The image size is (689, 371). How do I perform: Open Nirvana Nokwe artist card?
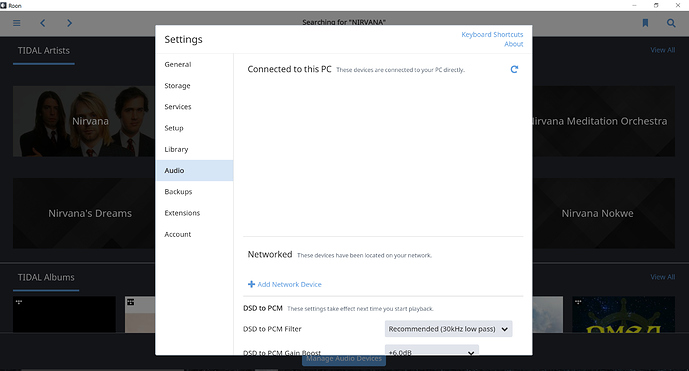604,213
